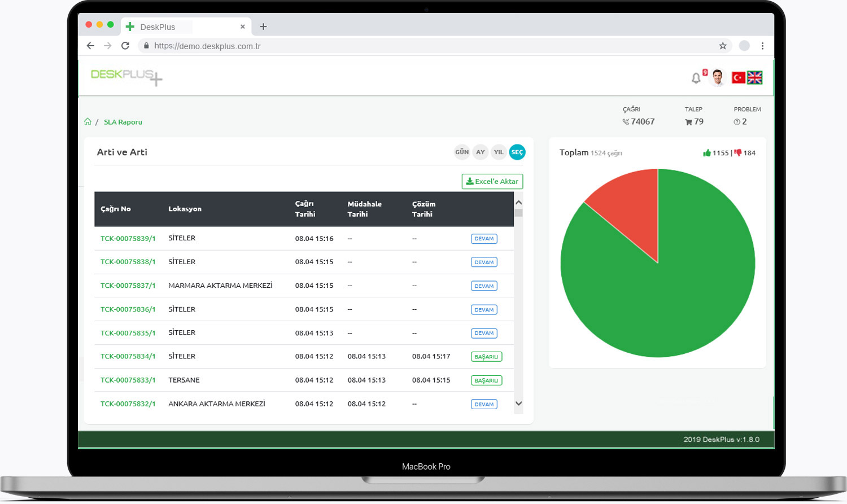Screen dimensions: 847x504
Task: Open ticket TCK-00075836/1
Action: point(128,309)
